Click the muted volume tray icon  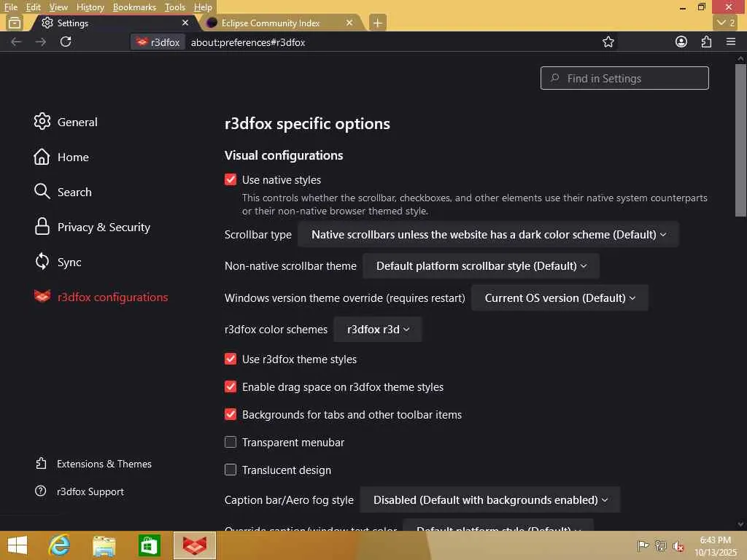(678, 545)
